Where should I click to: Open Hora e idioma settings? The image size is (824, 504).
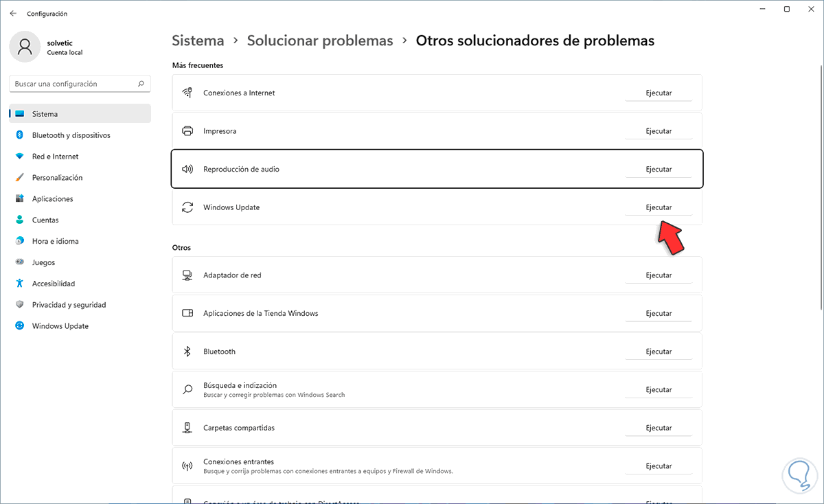pos(55,241)
